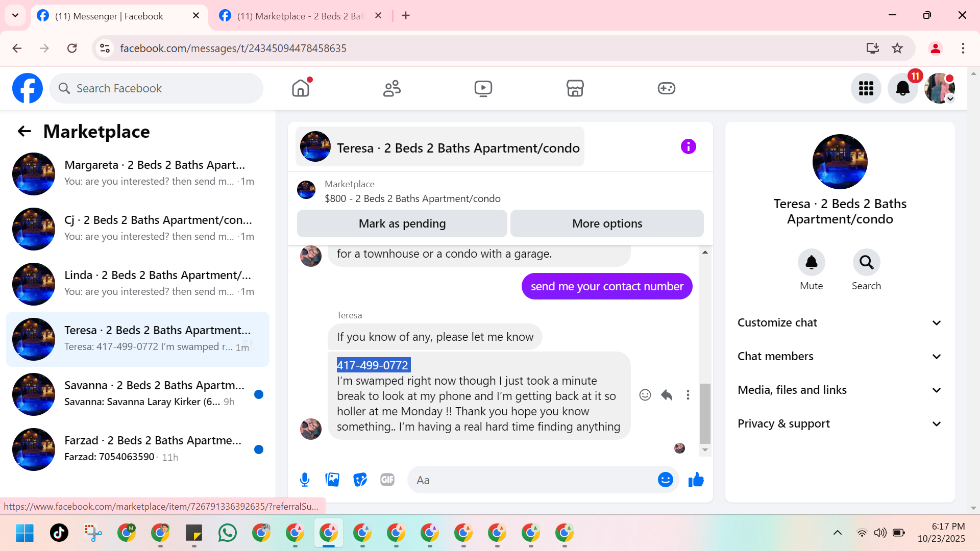Click the voice clip microphone icon
The height and width of the screenshot is (551, 980).
coord(305,480)
